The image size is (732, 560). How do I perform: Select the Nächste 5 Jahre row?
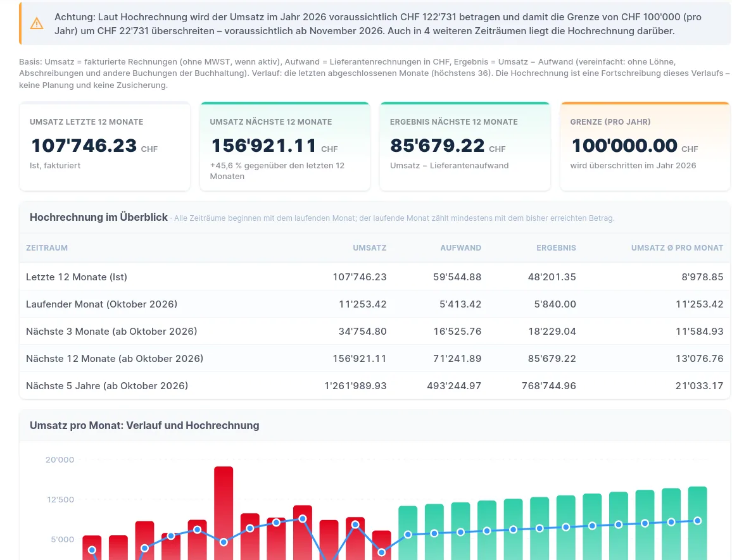click(375, 385)
